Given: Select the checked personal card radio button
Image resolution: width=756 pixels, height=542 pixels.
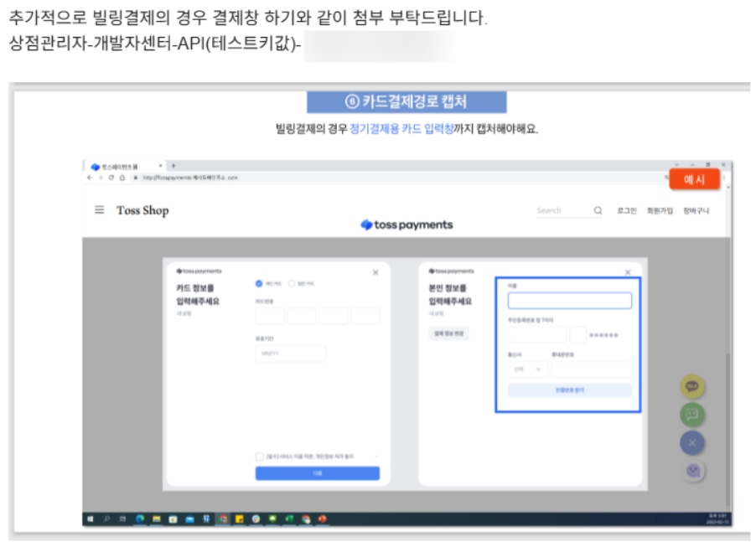Looking at the screenshot, I should point(259,283).
